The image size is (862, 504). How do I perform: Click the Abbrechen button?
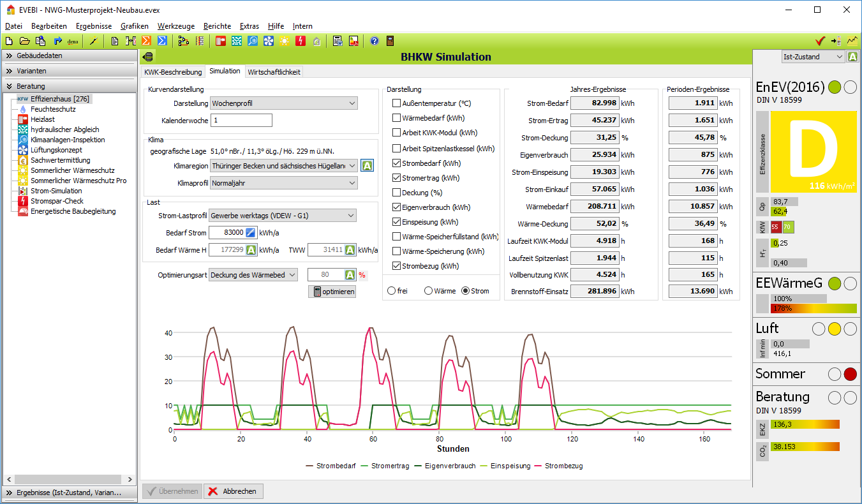[233, 491]
